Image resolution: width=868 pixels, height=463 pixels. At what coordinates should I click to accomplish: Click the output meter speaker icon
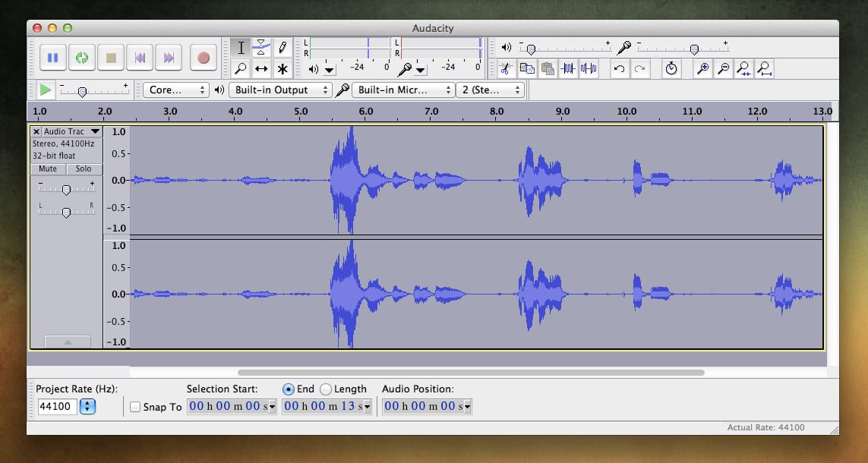[314, 69]
